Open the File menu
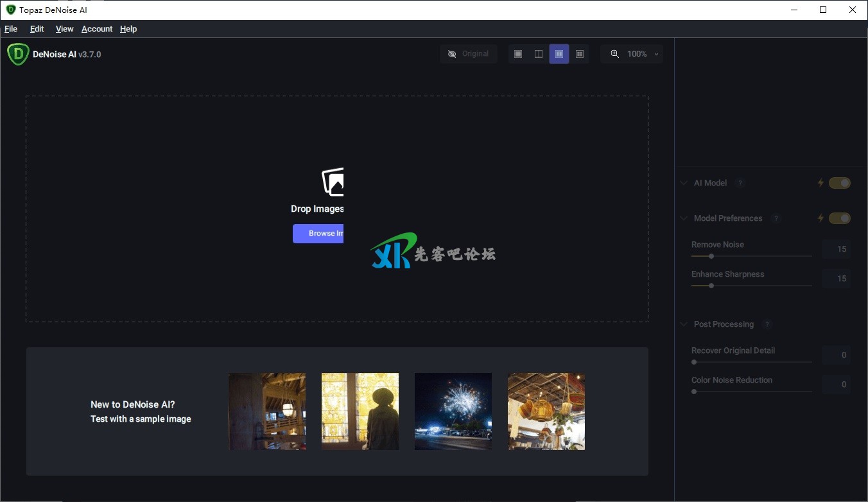 [x=11, y=29]
